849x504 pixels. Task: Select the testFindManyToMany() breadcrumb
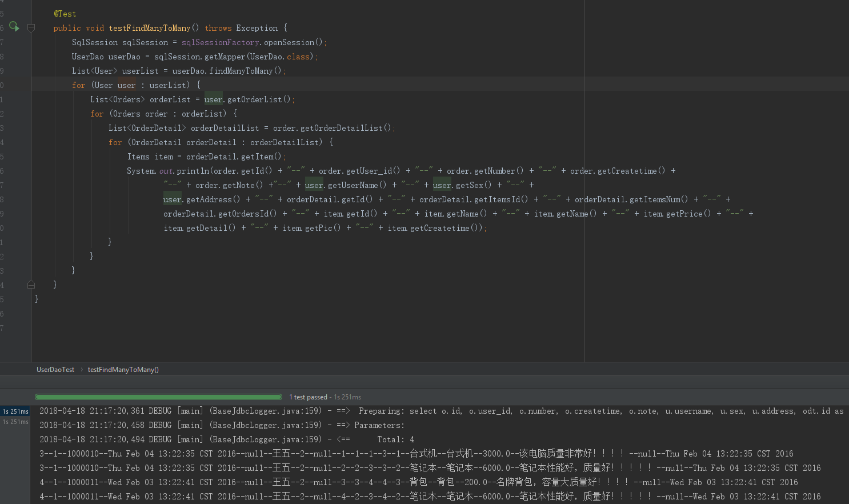(123, 370)
